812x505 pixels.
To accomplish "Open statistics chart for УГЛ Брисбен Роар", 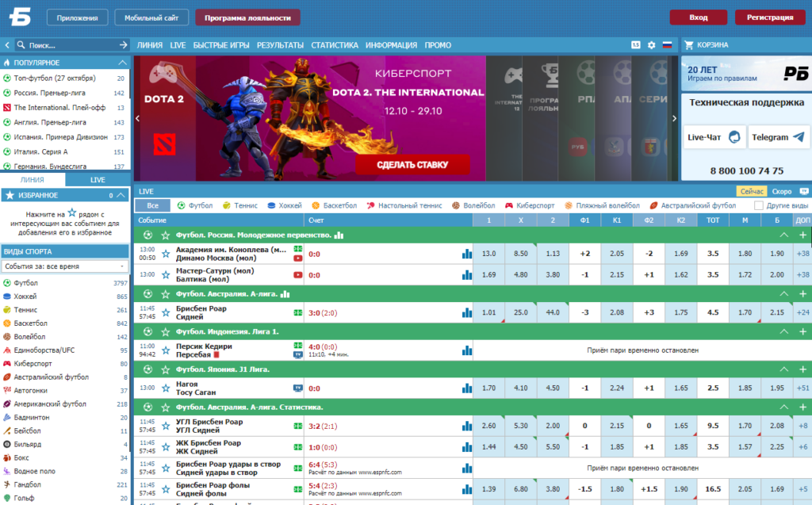I will click(467, 427).
